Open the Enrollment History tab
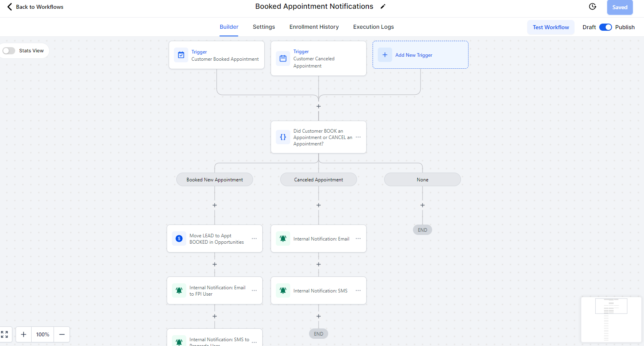Image resolution: width=644 pixels, height=346 pixels. tap(314, 27)
